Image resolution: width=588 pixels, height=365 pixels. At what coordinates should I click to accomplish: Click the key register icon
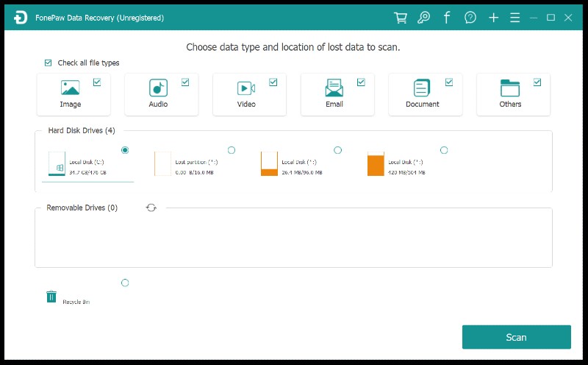coord(423,18)
